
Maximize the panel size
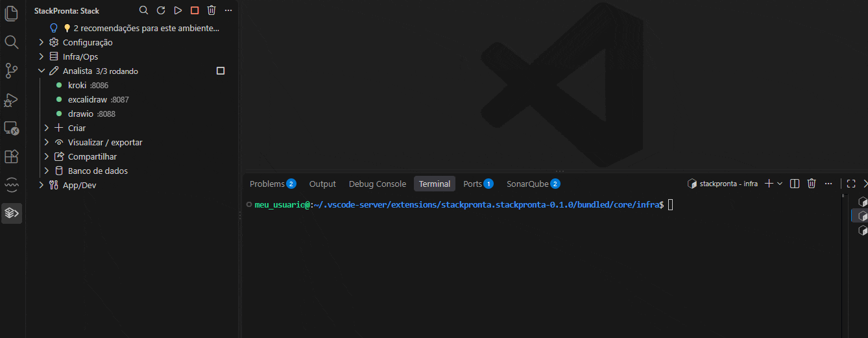point(851,184)
